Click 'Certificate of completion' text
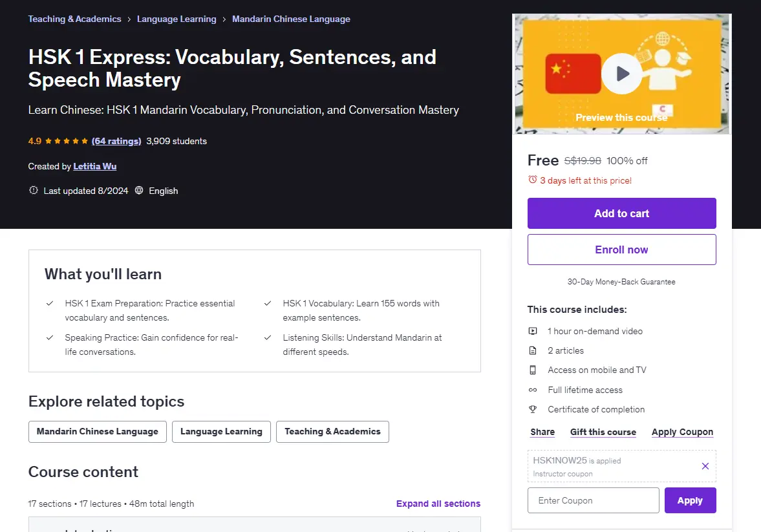 pos(597,409)
